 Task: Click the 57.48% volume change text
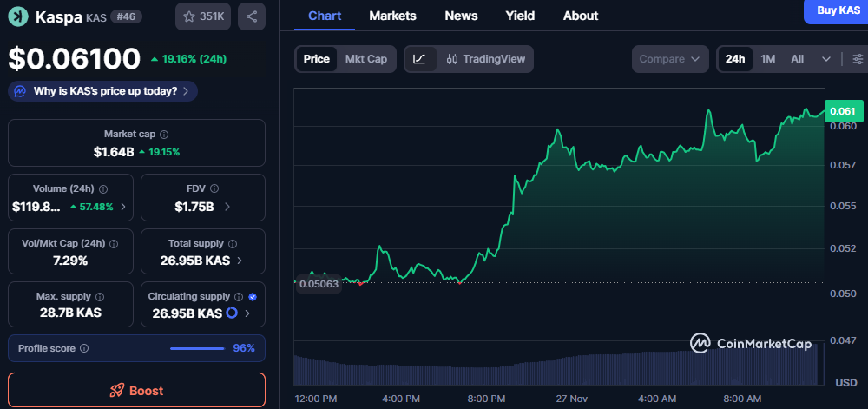point(95,207)
